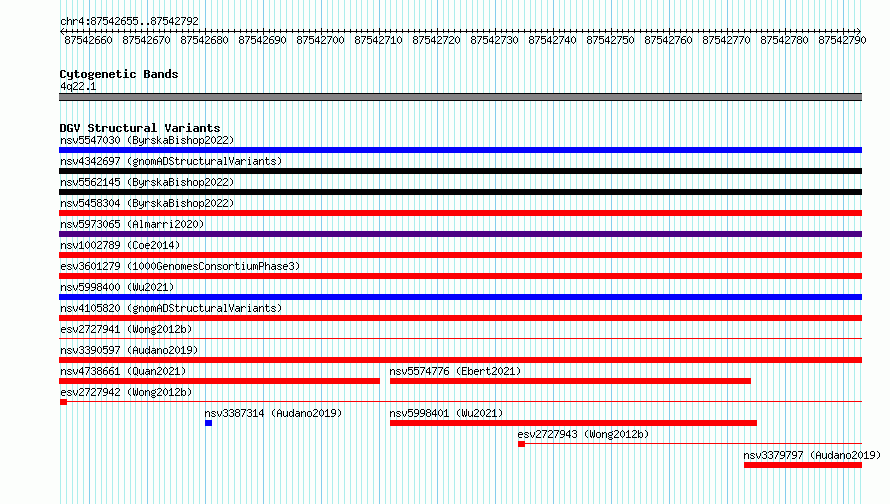Click the red bar under nsv3390597
This screenshot has width=890, height=504.
tap(460, 360)
